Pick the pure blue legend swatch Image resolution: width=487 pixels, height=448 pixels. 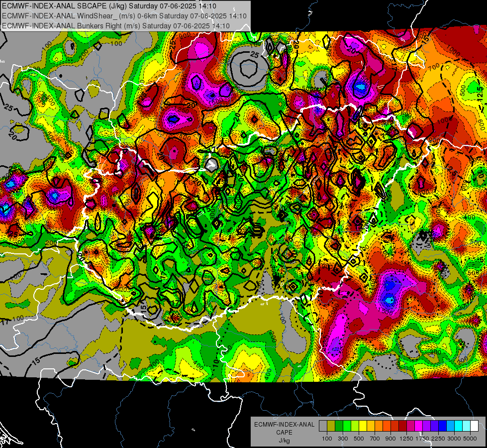(x=443, y=426)
